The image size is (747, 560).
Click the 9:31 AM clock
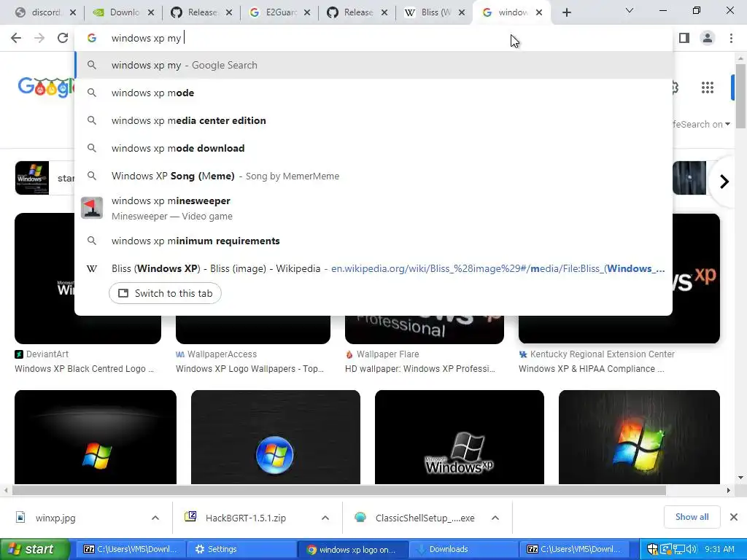(719, 550)
